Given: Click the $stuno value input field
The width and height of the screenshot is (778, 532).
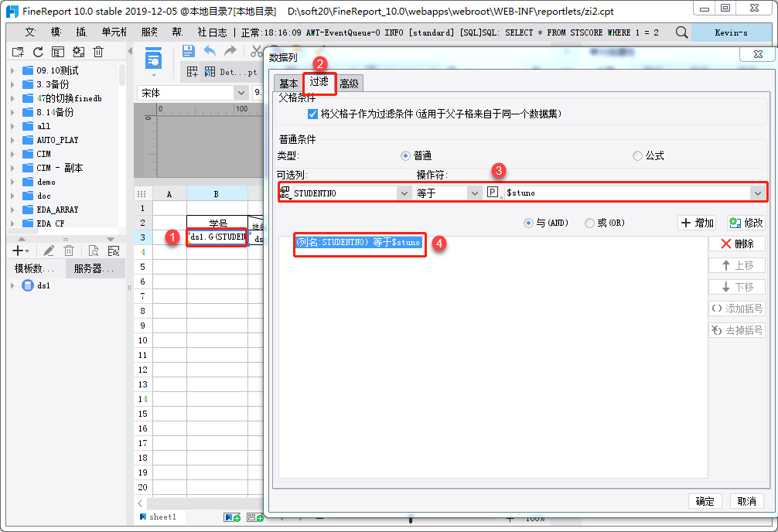Looking at the screenshot, I should tap(628, 193).
